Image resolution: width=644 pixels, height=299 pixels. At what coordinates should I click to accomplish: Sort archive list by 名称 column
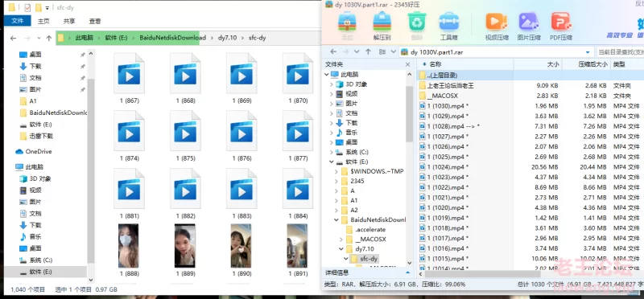pos(465,64)
